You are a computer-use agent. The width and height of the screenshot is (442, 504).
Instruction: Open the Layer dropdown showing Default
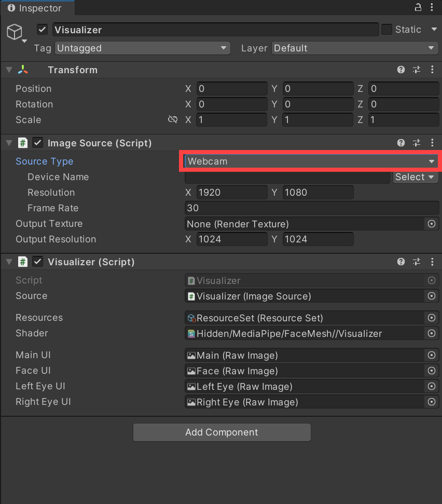coord(355,48)
